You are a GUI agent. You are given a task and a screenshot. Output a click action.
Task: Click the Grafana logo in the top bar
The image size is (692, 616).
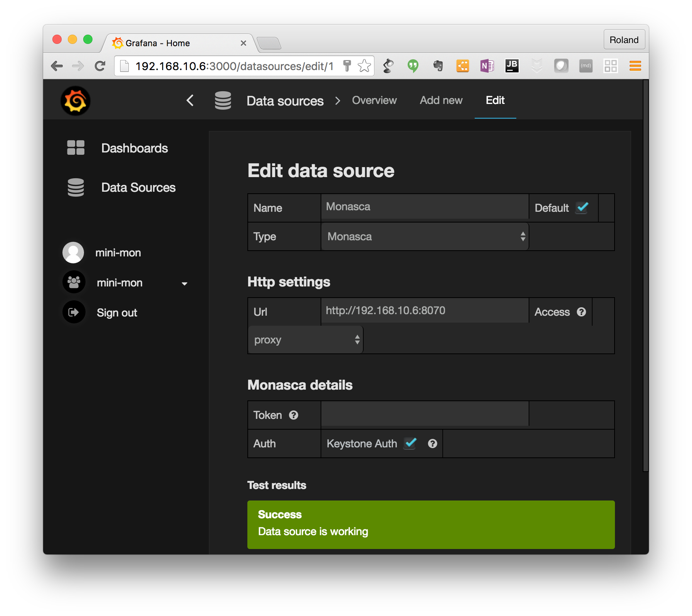pos(76,101)
